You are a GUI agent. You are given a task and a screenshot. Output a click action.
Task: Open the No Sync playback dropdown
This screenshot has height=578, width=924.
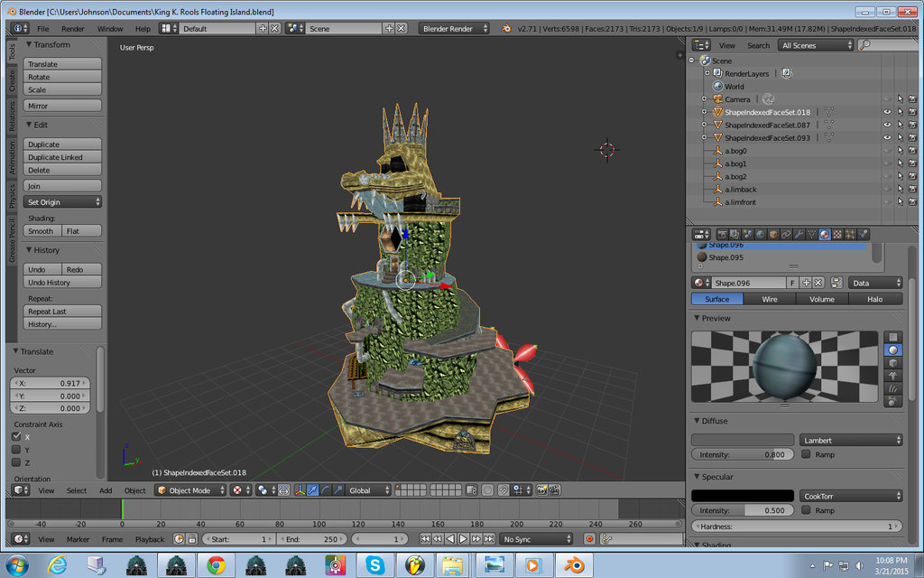pos(536,539)
